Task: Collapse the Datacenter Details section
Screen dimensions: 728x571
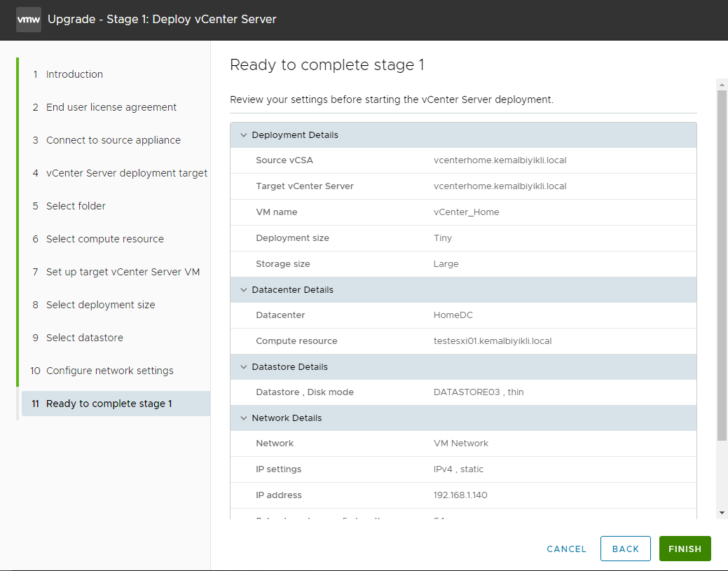Action: click(x=243, y=289)
